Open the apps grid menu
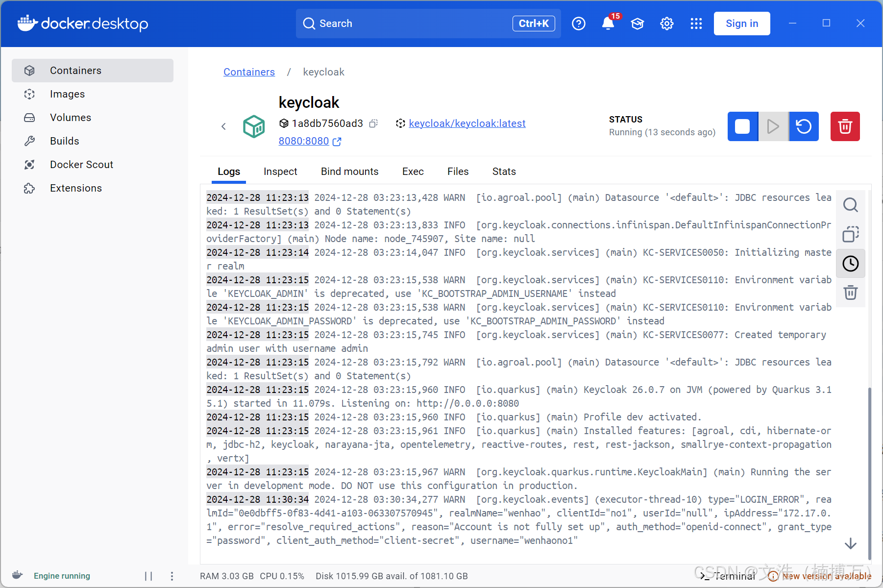Image resolution: width=883 pixels, height=588 pixels. click(x=696, y=23)
